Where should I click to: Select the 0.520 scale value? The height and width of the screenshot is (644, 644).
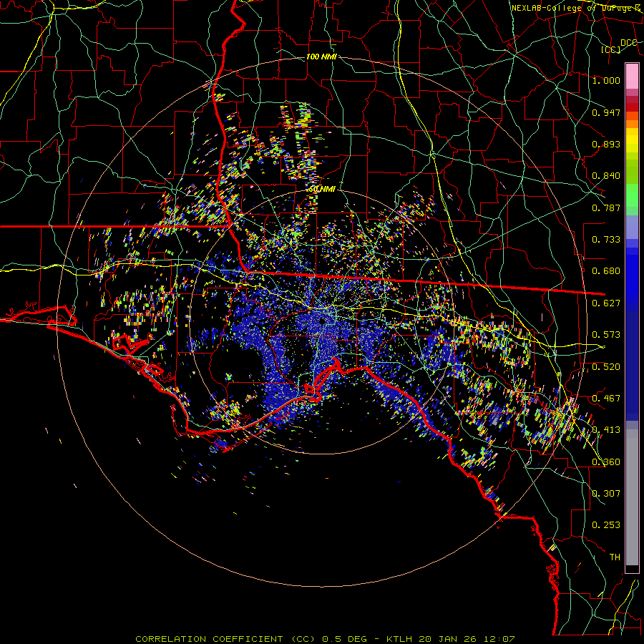pos(606,367)
